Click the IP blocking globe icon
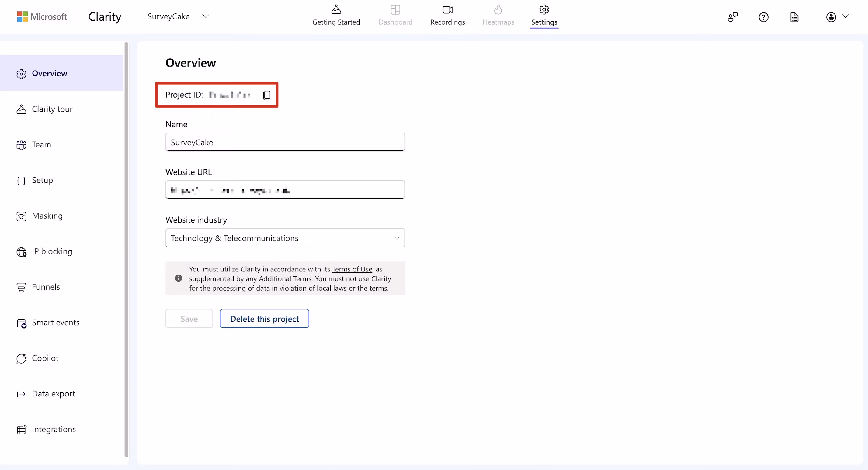The width and height of the screenshot is (868, 470). point(21,252)
